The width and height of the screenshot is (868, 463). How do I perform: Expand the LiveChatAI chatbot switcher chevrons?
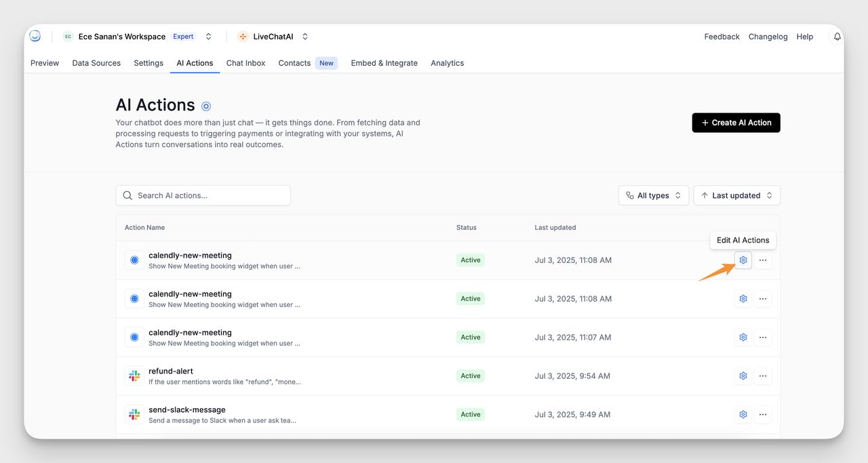coord(305,37)
